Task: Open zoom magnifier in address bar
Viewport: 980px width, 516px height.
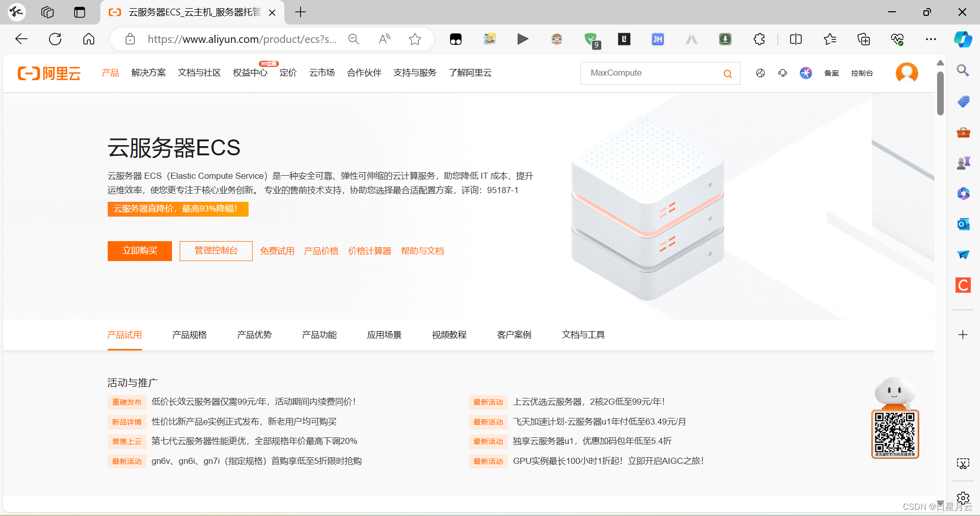Action: point(353,39)
